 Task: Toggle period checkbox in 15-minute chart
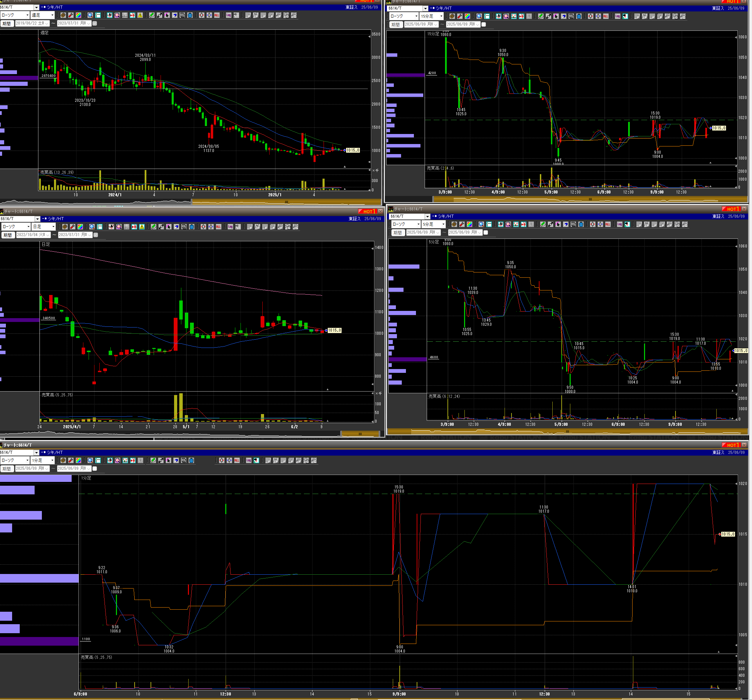point(483,25)
